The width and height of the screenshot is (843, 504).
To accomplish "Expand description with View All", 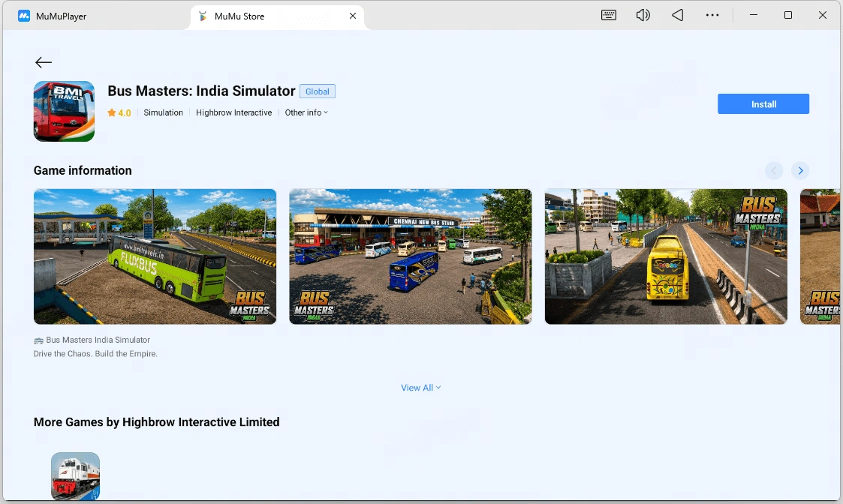I will pyautogui.click(x=421, y=388).
